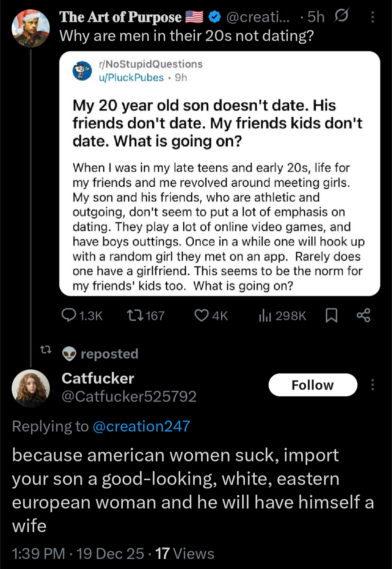Bookmark The Art of Purpose tweet

[331, 315]
